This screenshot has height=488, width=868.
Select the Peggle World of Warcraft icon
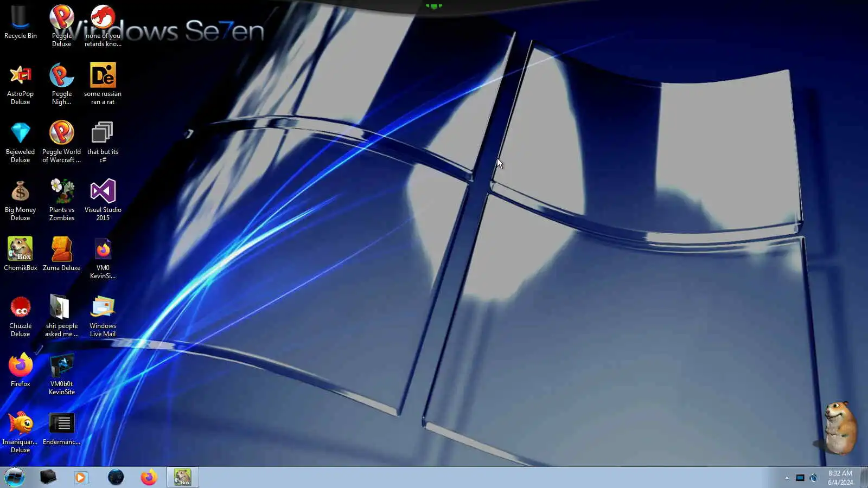tap(61, 142)
